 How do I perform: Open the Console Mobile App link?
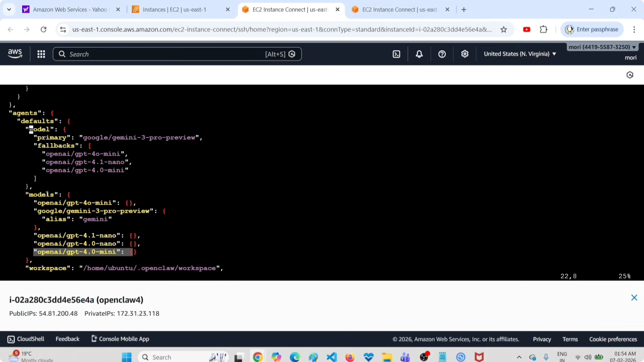(121, 339)
